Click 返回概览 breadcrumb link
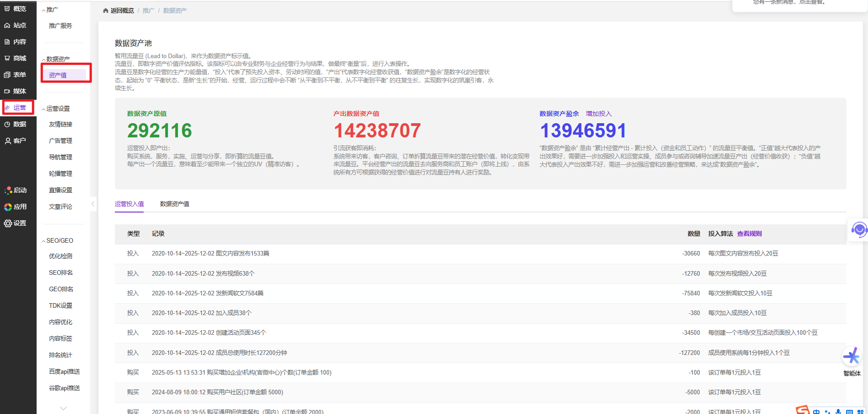 (122, 11)
